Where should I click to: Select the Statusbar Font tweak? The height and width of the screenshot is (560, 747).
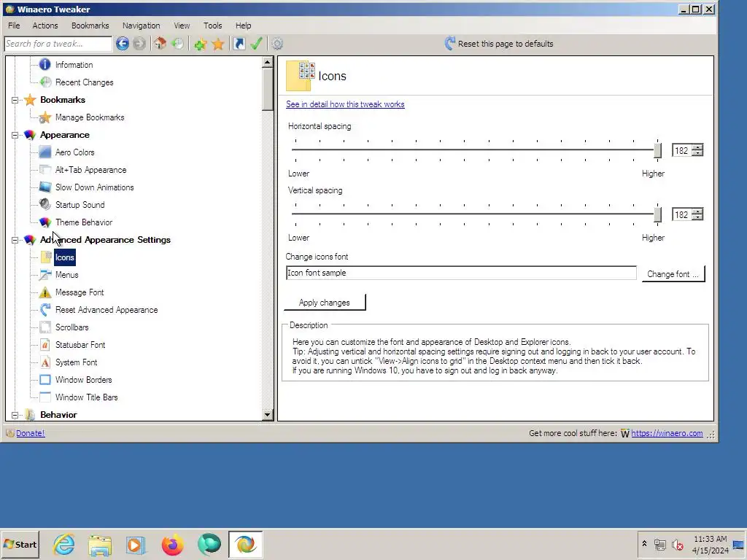point(80,345)
